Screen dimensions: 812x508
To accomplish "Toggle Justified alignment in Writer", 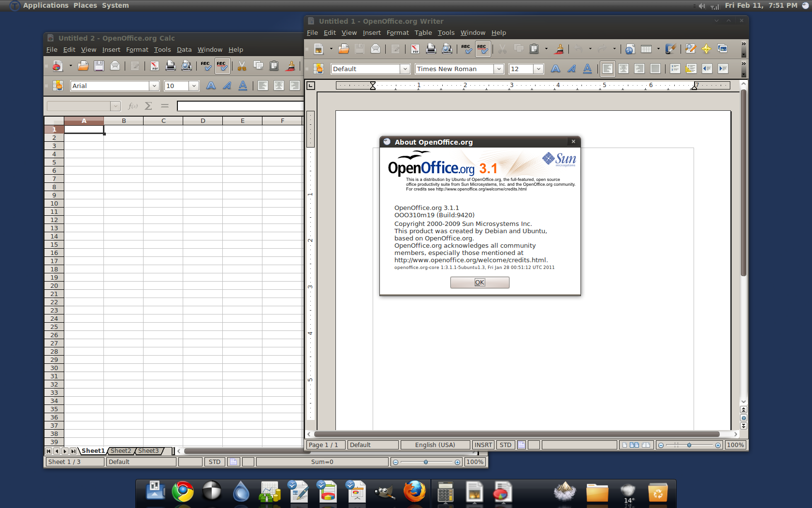I will 655,69.
